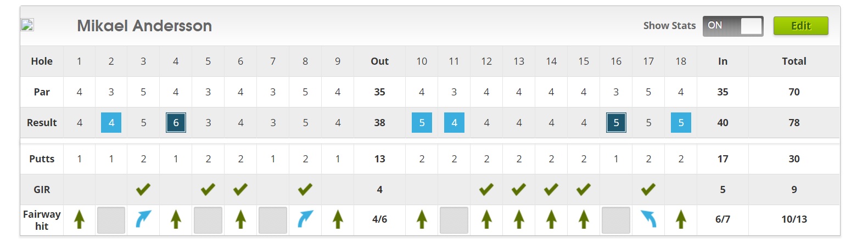Click the Mikael Andersson player name
This screenshot has height=249, width=868.
(144, 26)
